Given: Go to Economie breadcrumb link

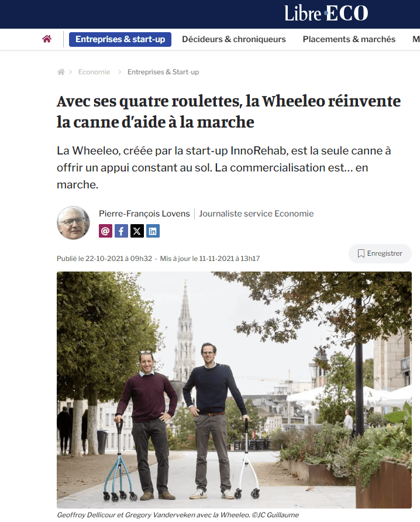Looking at the screenshot, I should [x=94, y=72].
